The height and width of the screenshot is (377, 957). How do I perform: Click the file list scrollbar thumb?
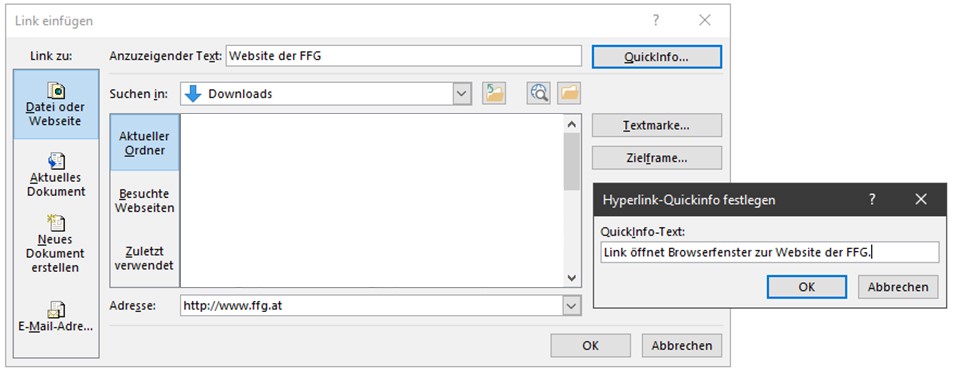point(572,162)
